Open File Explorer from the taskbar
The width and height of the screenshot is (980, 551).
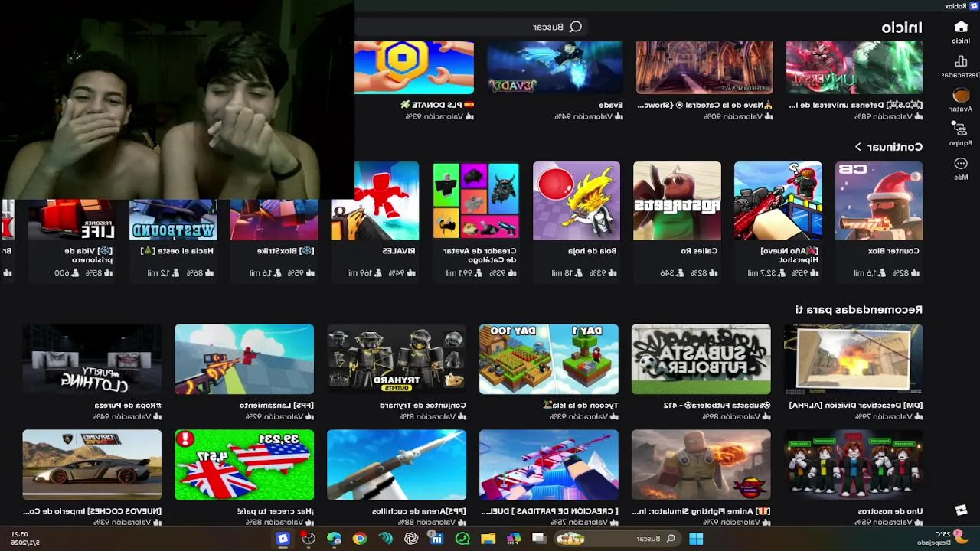[x=488, y=539]
